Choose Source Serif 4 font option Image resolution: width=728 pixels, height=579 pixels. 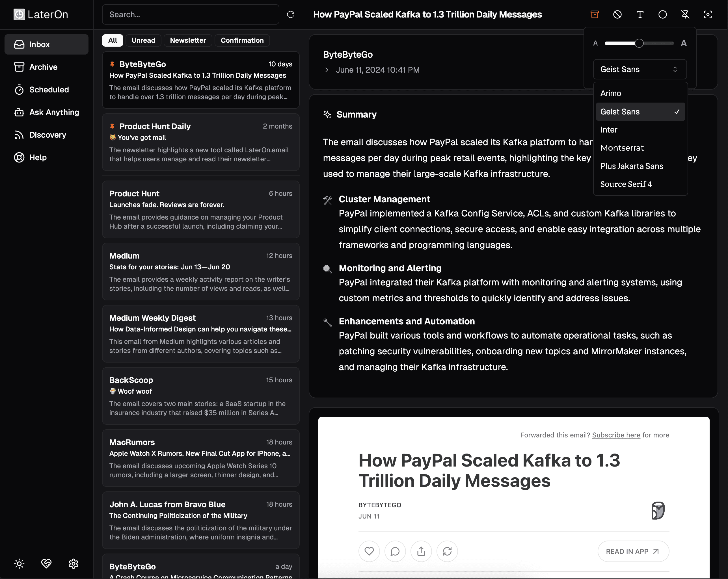coord(626,184)
